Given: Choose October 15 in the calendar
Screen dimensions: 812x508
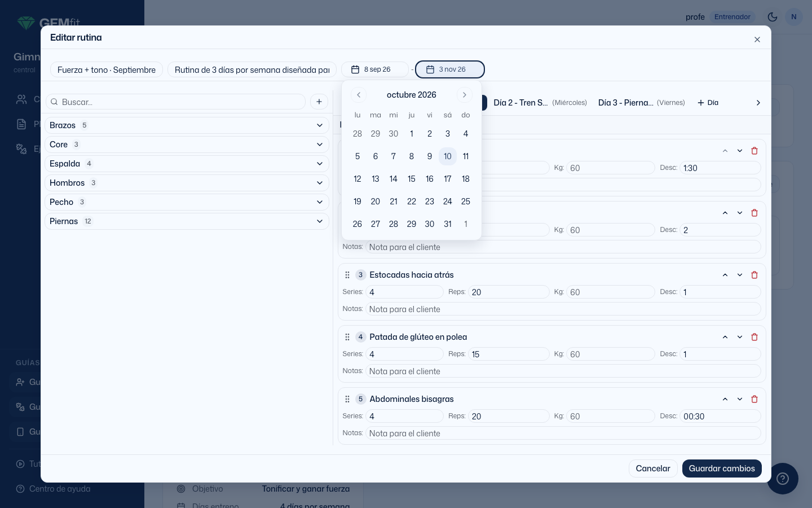Looking at the screenshot, I should pyautogui.click(x=412, y=179).
